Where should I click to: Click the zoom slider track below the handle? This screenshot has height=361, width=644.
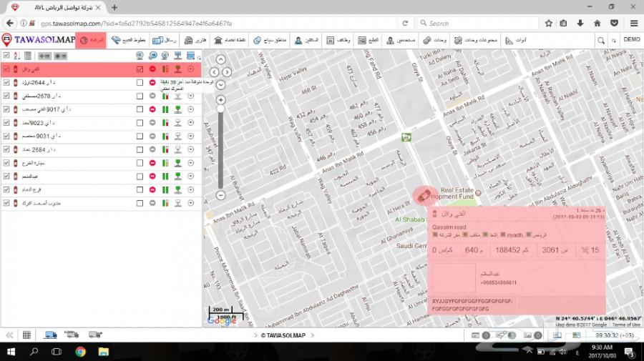pyautogui.click(x=220, y=150)
